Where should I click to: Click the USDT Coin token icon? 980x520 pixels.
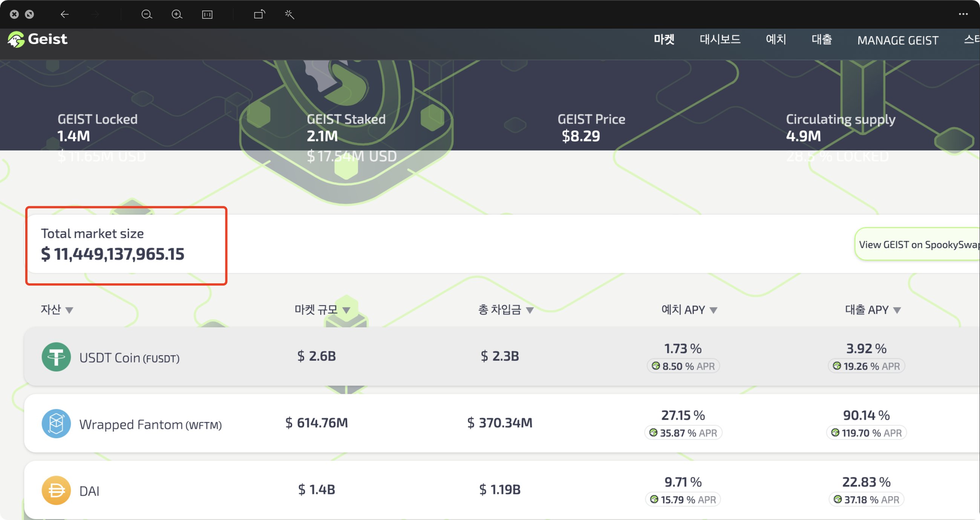56,356
